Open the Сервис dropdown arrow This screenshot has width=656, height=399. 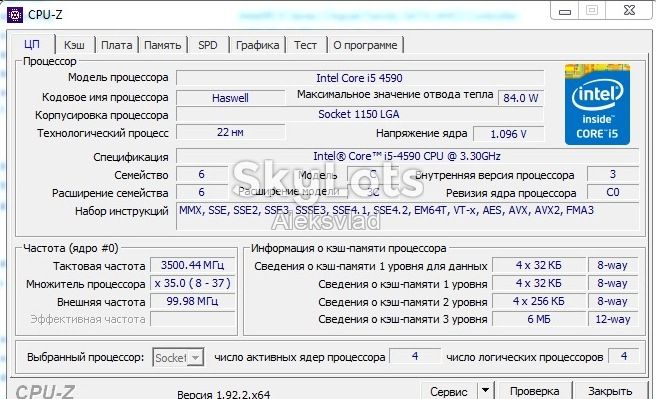click(x=485, y=390)
